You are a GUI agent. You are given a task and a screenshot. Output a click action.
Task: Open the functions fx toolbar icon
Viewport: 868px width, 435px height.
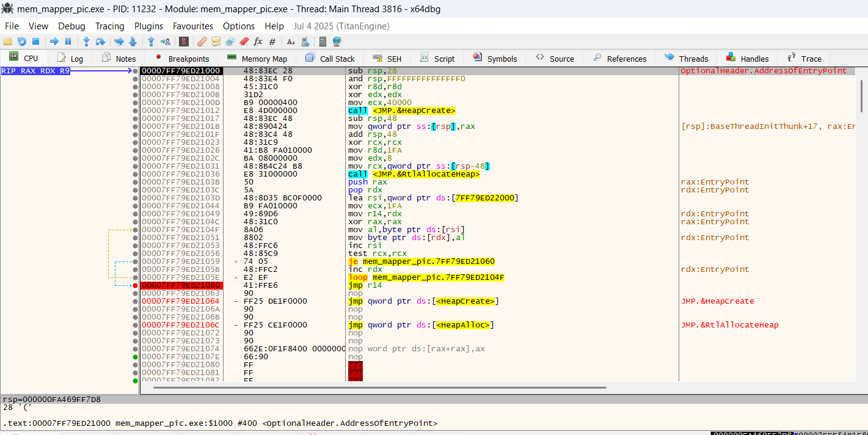tap(258, 42)
